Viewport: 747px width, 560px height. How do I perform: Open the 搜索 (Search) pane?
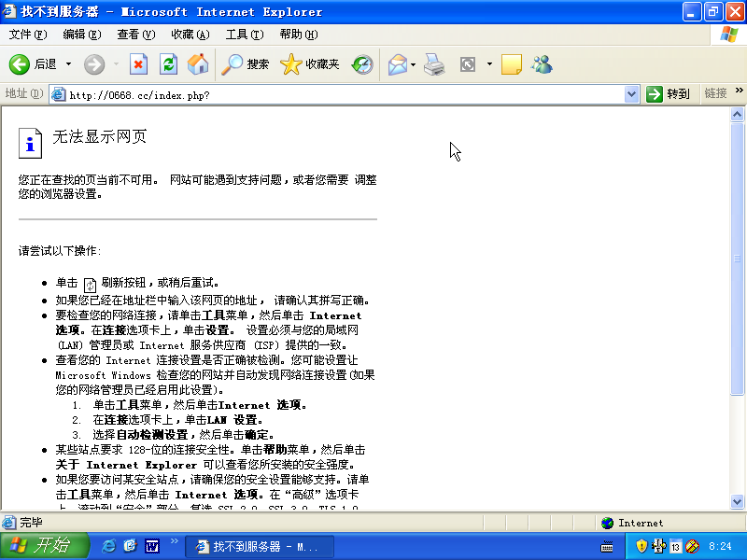point(246,64)
